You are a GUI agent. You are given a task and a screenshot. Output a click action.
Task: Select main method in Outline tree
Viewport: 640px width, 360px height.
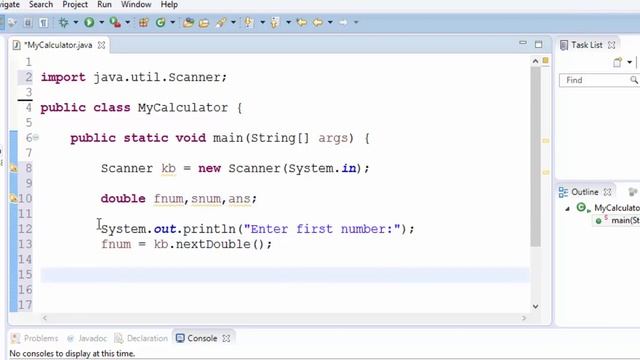[617, 220]
